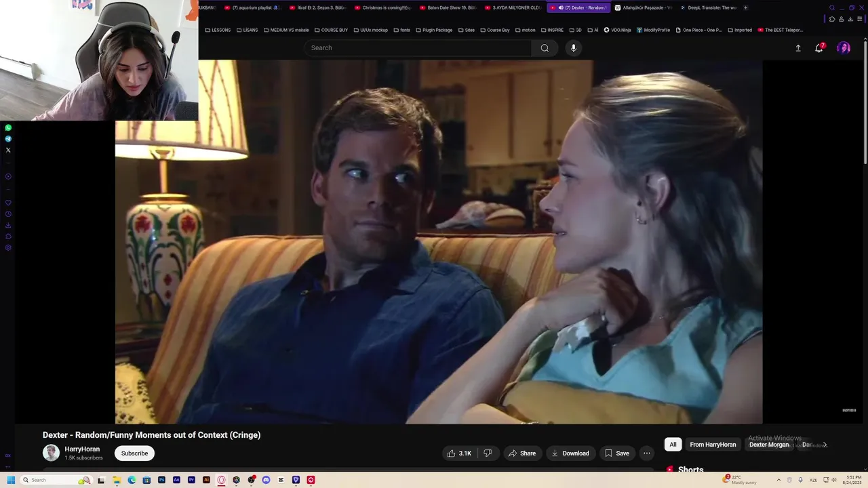Open COURSE BUY bookmark folder

click(331, 30)
